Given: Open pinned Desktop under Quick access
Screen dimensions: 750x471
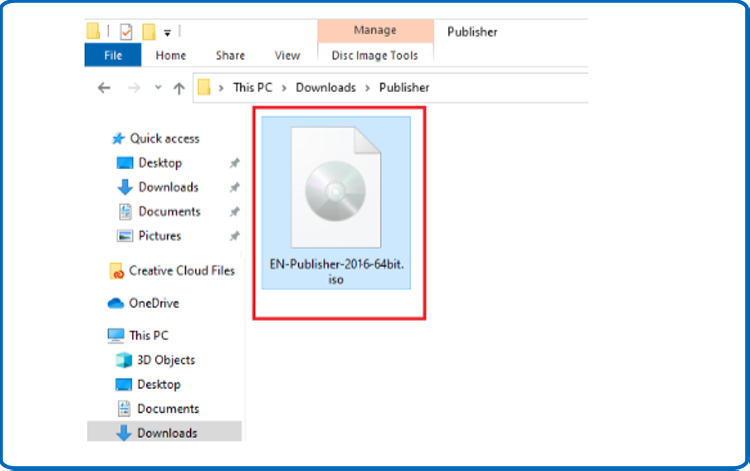Looking at the screenshot, I should 160,163.
